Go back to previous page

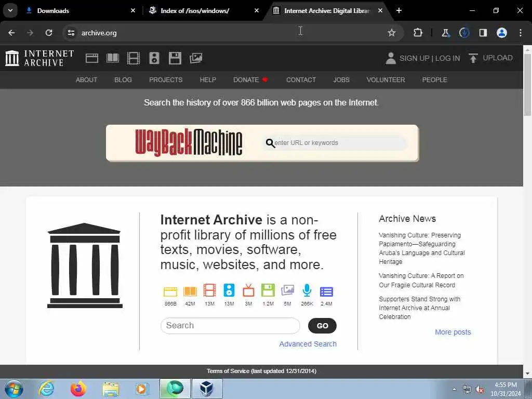coord(11,33)
